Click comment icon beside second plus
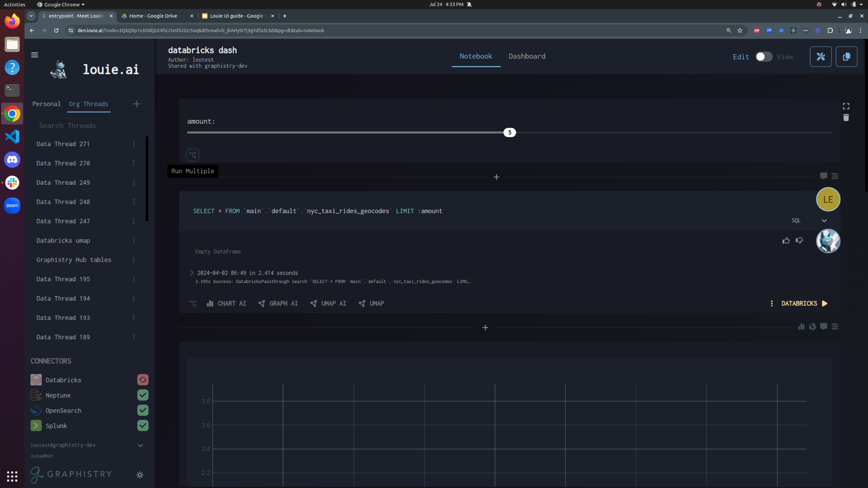 click(823, 327)
